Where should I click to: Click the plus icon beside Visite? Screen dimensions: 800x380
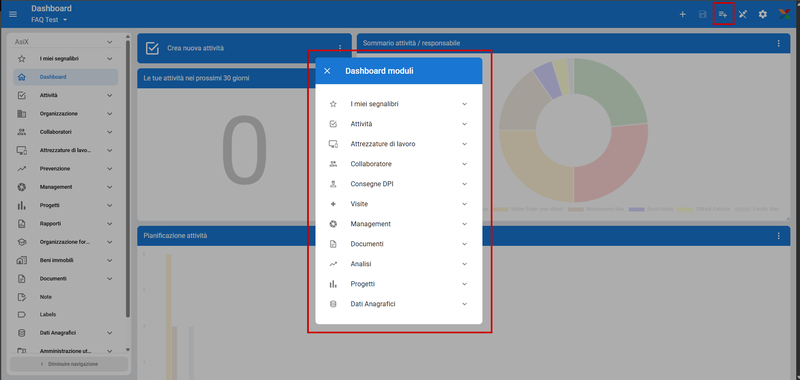333,204
